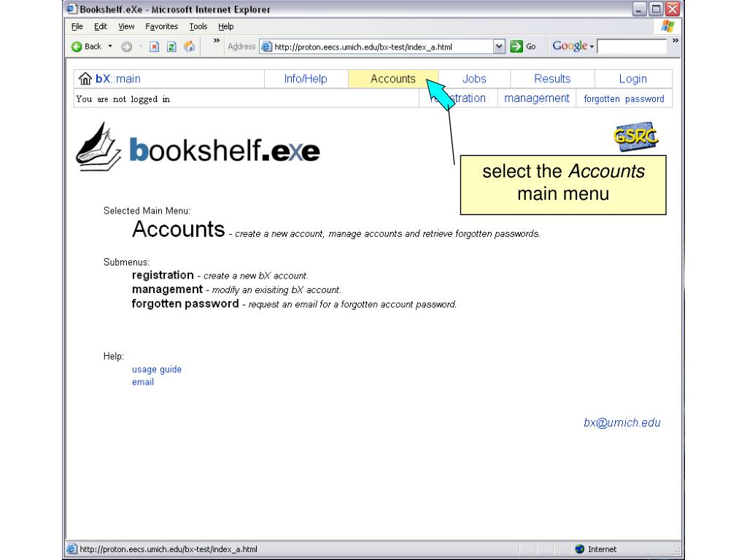Click the Forward arrow icon
747x560 pixels.
point(126,47)
